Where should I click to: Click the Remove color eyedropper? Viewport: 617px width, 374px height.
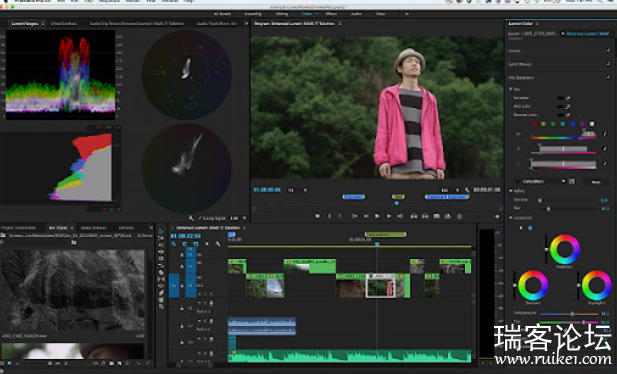point(568,115)
